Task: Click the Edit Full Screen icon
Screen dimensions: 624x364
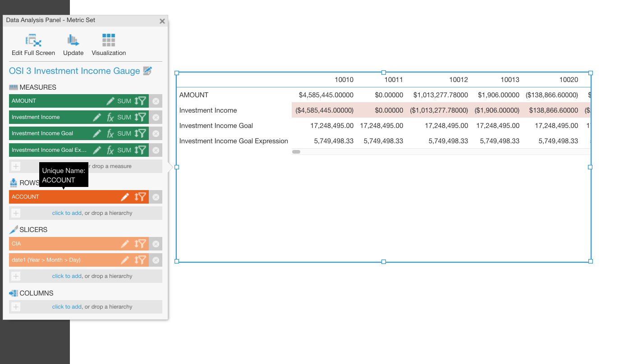Action: click(x=33, y=40)
